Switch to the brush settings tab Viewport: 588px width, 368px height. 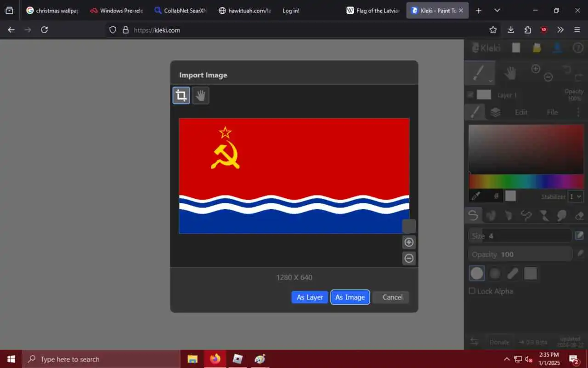(476, 112)
